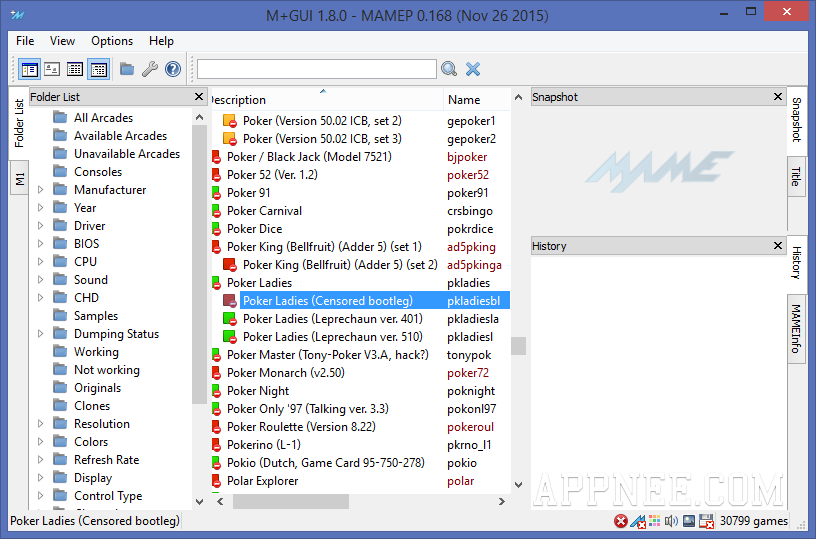Expand the BIOS folder

coord(40,243)
